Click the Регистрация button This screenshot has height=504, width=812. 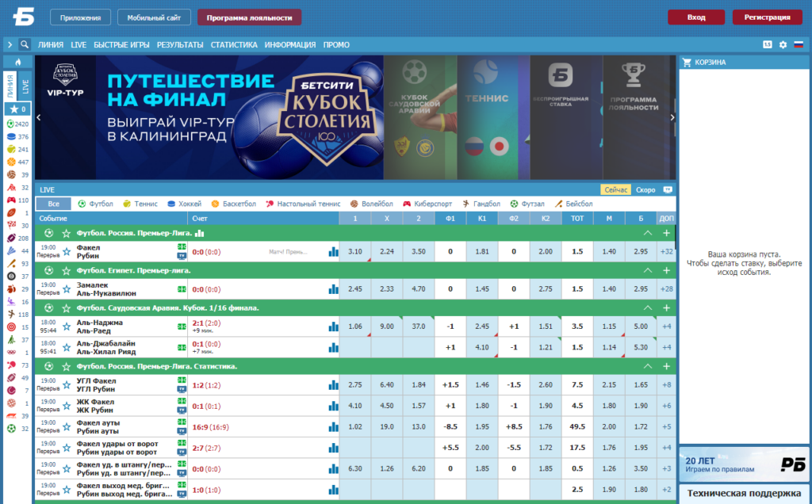click(767, 17)
